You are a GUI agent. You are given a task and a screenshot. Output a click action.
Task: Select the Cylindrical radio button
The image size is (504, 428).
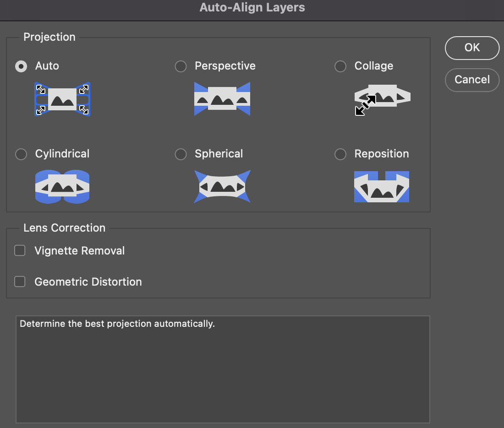coord(21,154)
